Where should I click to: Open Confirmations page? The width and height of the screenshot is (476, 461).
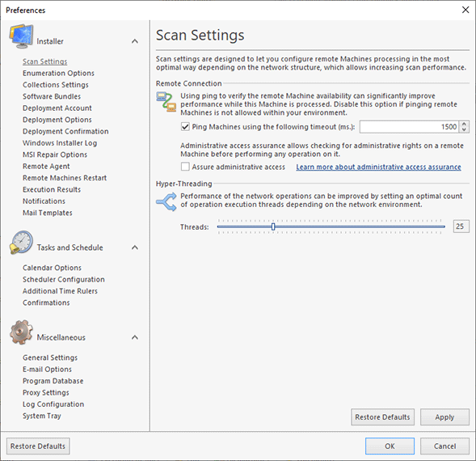tap(46, 302)
